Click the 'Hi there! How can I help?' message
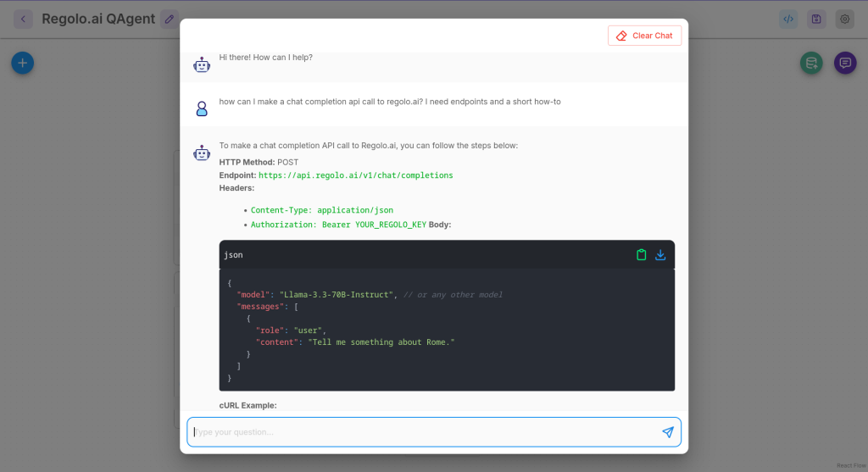The height and width of the screenshot is (472, 868). point(265,58)
